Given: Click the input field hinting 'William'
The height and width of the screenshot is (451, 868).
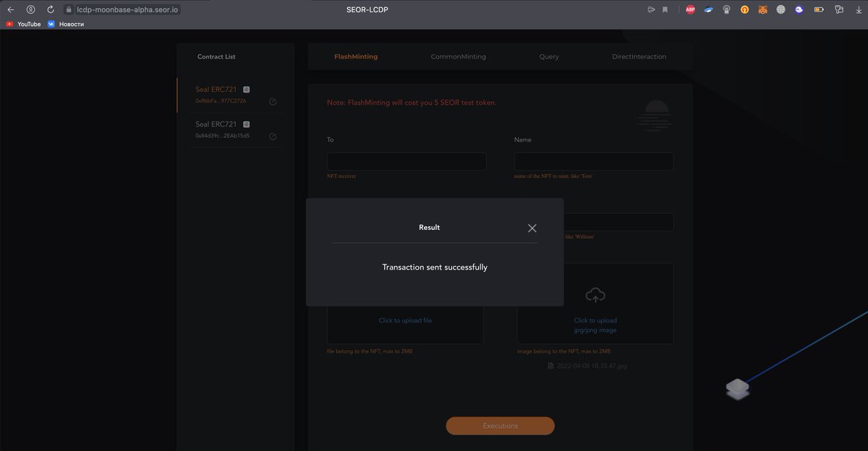Looking at the screenshot, I should (618, 222).
